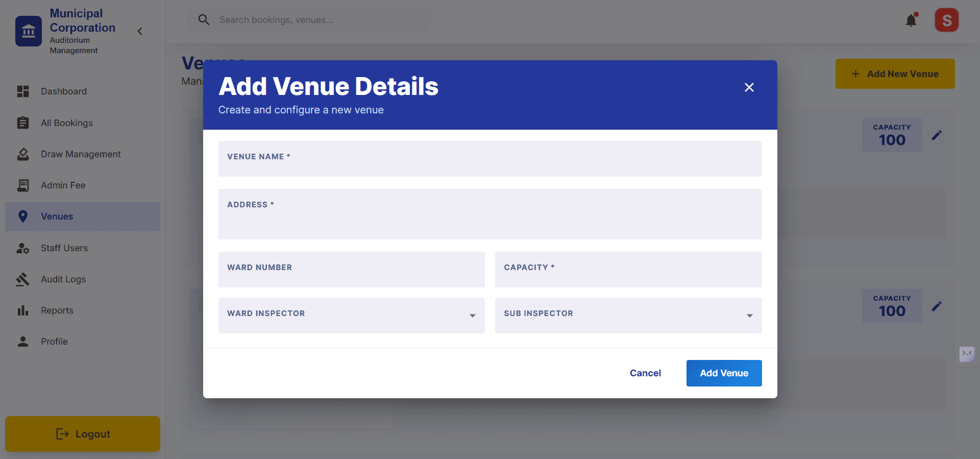Viewport: 980px width, 459px height.
Task: Click the Profile person icon
Action: coord(23,342)
